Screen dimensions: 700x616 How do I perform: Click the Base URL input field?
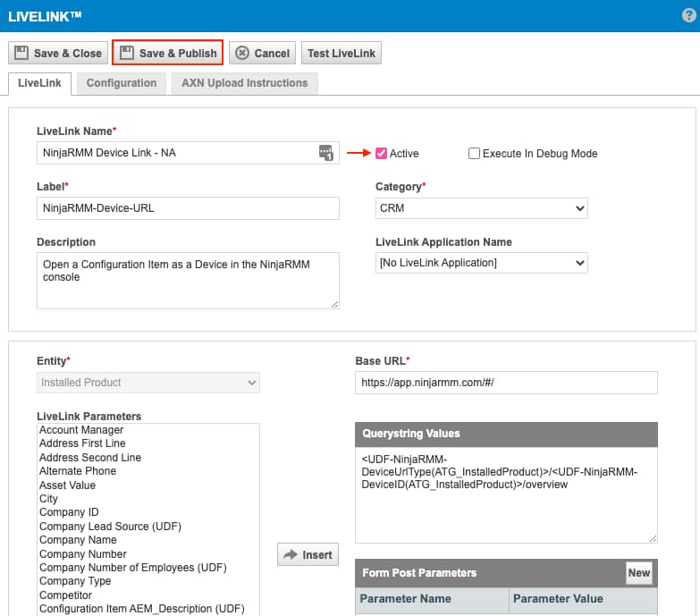coord(506,383)
